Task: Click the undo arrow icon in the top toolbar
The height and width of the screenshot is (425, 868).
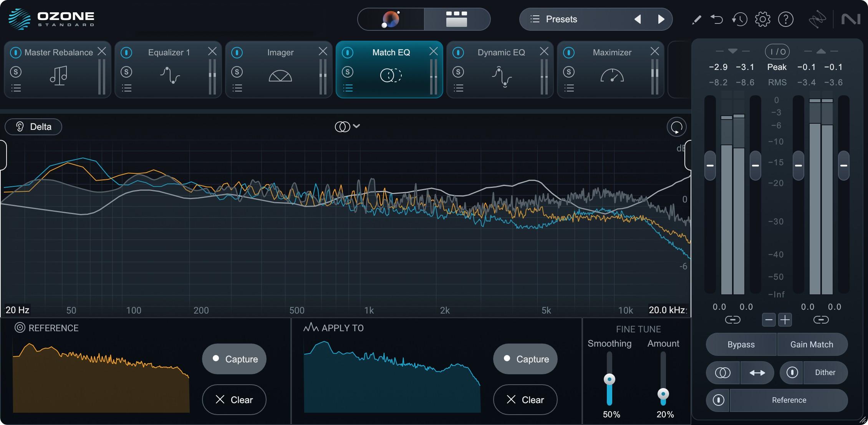Action: click(x=717, y=19)
